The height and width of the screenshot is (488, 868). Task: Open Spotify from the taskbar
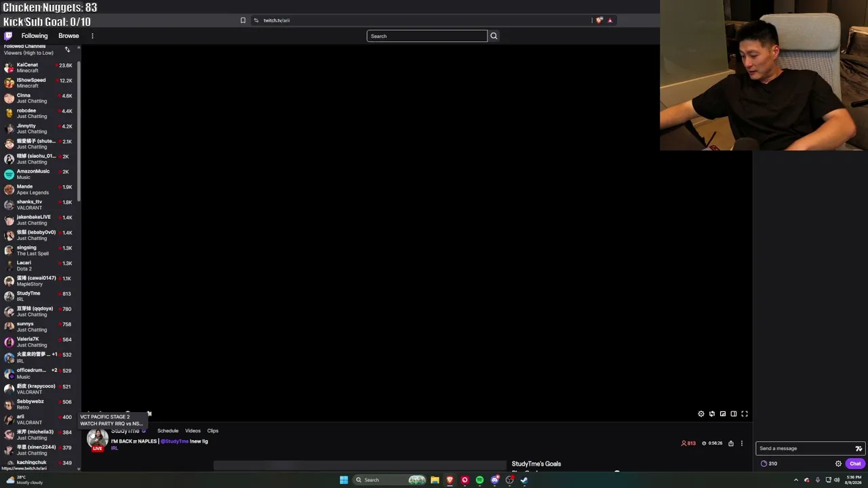(x=479, y=480)
